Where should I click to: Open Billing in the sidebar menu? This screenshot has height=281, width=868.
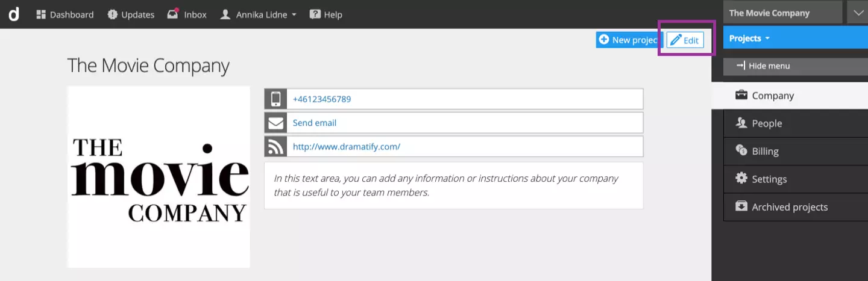tap(765, 151)
